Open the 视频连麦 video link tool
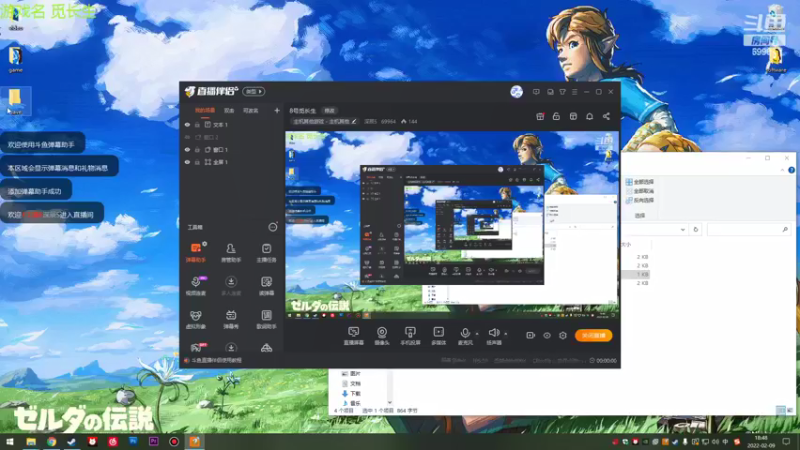 196,286
